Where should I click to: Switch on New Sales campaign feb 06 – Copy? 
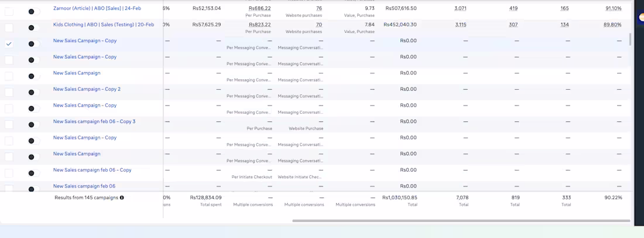[33, 173]
